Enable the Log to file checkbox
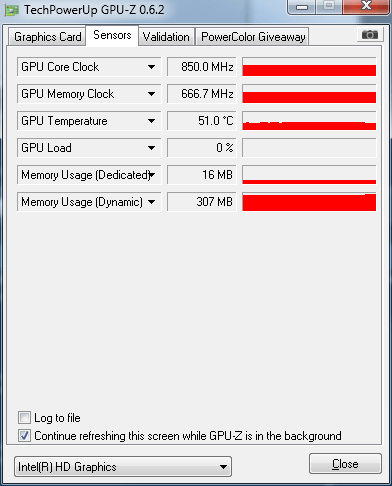This screenshot has width=392, height=486. [25, 418]
